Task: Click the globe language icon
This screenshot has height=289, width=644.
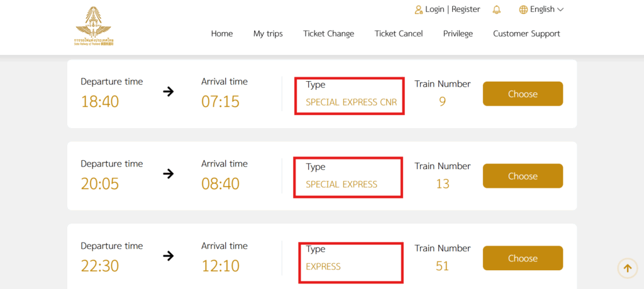Action: 523,9
